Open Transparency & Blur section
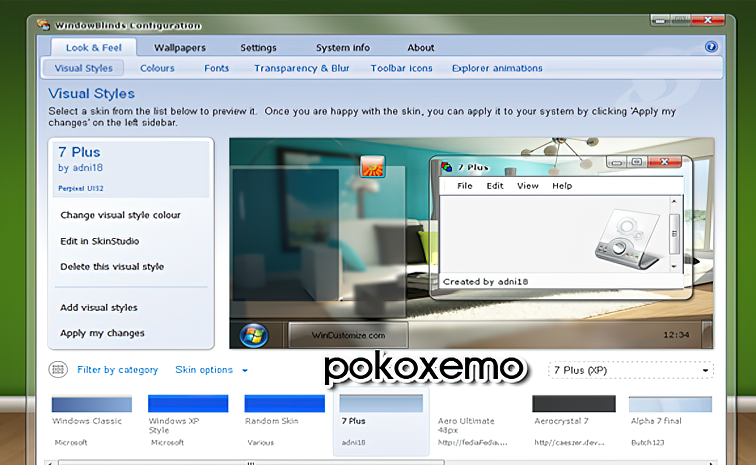This screenshot has height=465, width=756. point(302,68)
